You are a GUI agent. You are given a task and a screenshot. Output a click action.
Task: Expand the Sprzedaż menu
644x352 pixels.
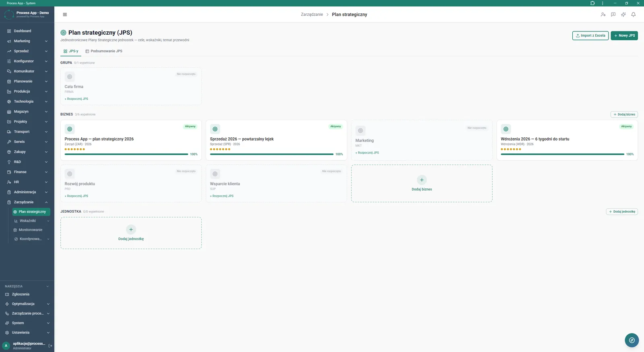point(27,51)
